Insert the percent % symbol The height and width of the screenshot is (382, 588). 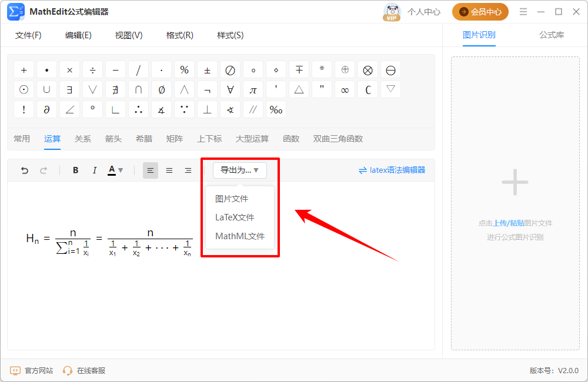(x=184, y=70)
